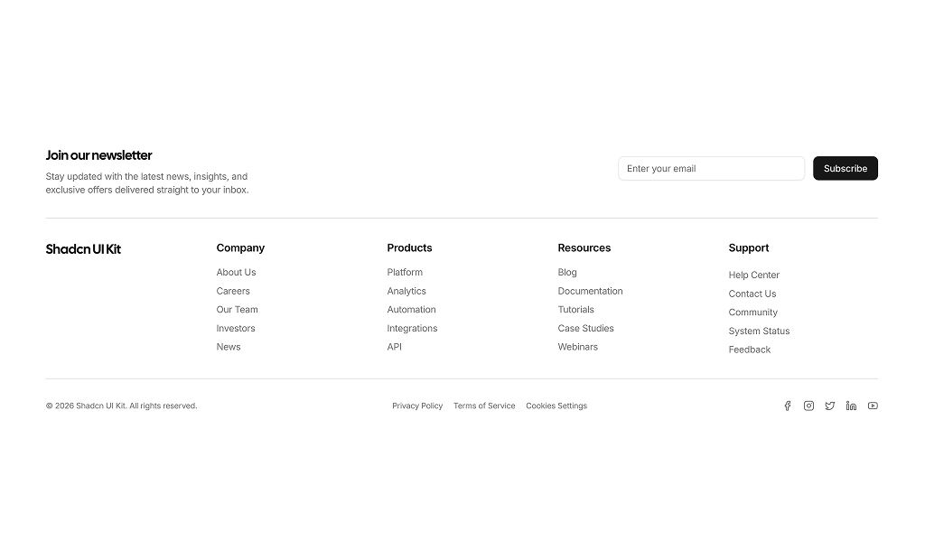Open the YouTube social icon

(873, 406)
